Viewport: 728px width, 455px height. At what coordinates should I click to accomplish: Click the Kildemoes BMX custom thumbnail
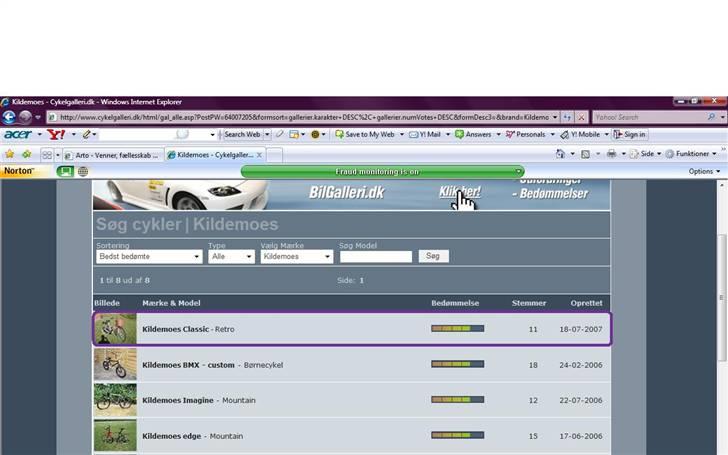point(115,365)
